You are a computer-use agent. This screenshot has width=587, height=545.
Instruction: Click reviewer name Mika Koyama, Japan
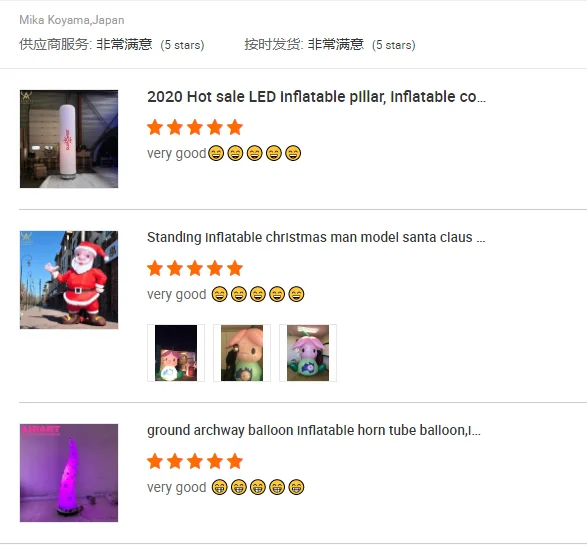(x=72, y=20)
